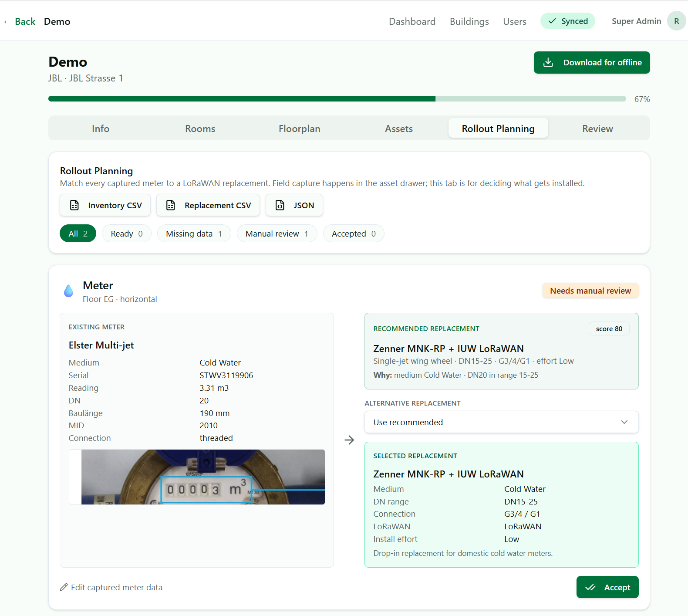Open Buildings in top navigation
Screen dimensions: 688x616
coord(469,21)
